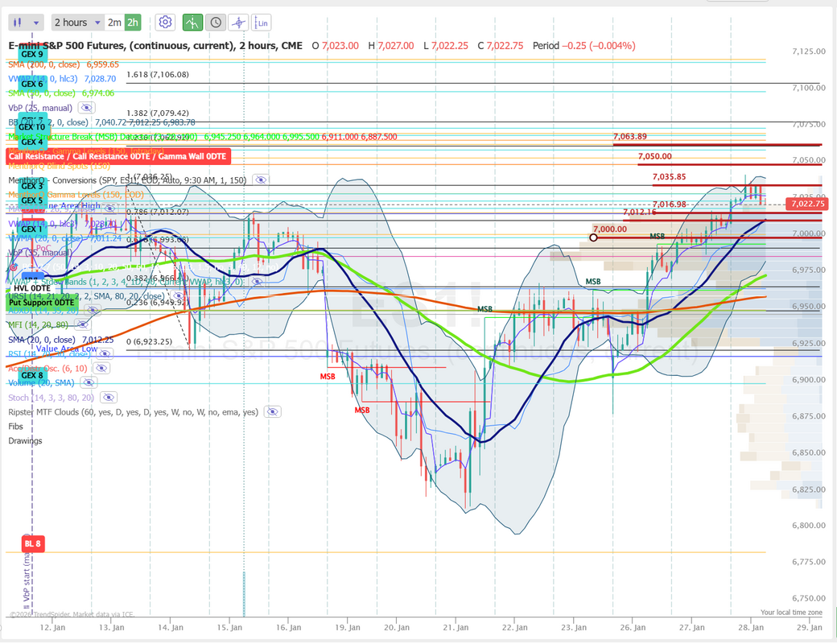The width and height of the screenshot is (837, 644).
Task: Click the red BL 8 marker
Action: (x=32, y=543)
